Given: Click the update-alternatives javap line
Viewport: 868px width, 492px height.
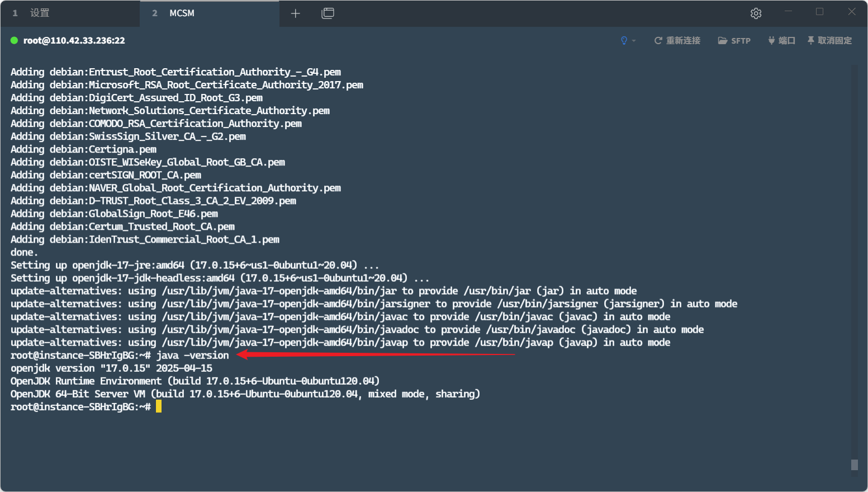Looking at the screenshot, I should point(340,342).
